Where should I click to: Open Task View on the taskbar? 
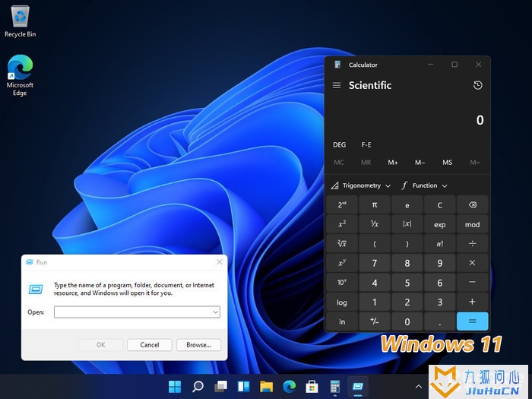coord(220,386)
